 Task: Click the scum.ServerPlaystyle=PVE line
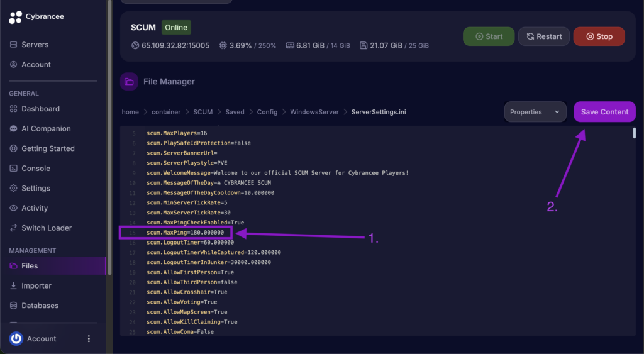pyautogui.click(x=187, y=163)
